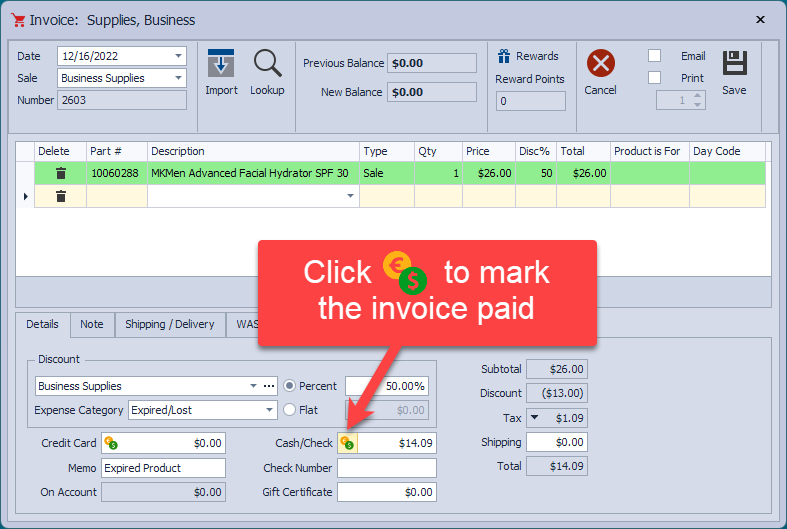Tick the Print checkbox
The width and height of the screenshot is (787, 529).
click(654, 77)
